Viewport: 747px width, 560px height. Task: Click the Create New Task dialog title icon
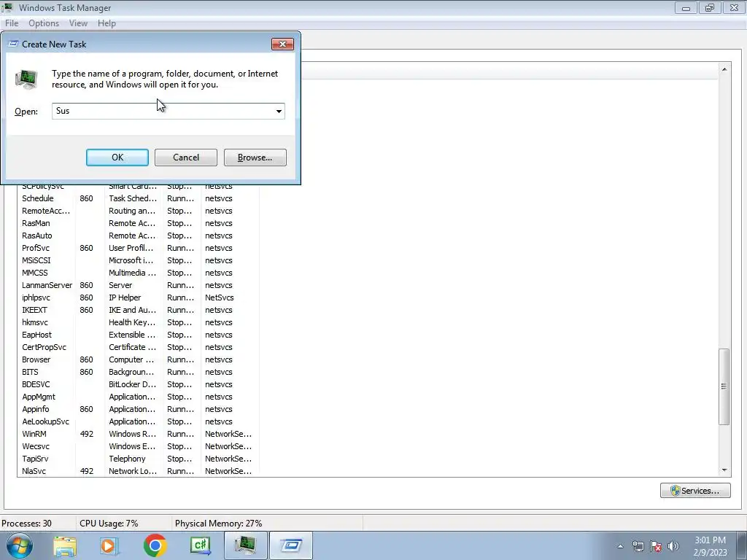(x=13, y=44)
